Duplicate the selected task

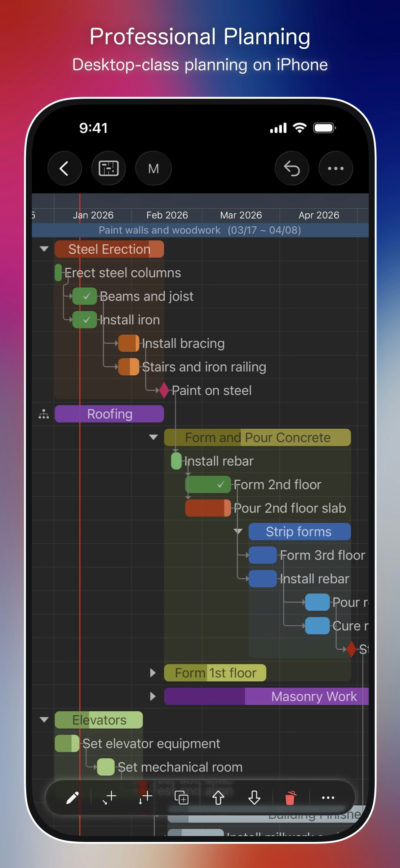181,798
